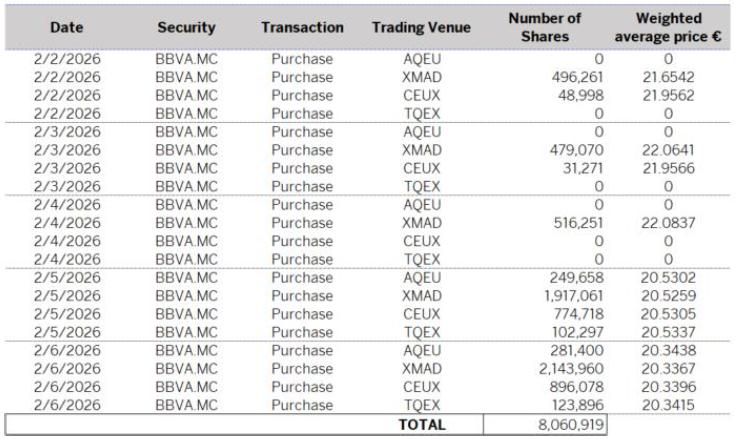Click the Weighted average price header
This screenshot has width=736, height=439.
point(668,27)
